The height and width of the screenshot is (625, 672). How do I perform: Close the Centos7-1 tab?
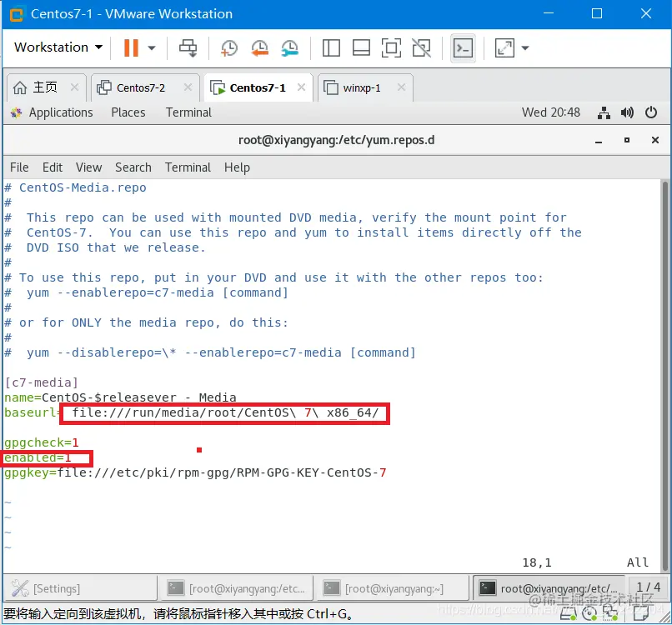click(x=301, y=87)
